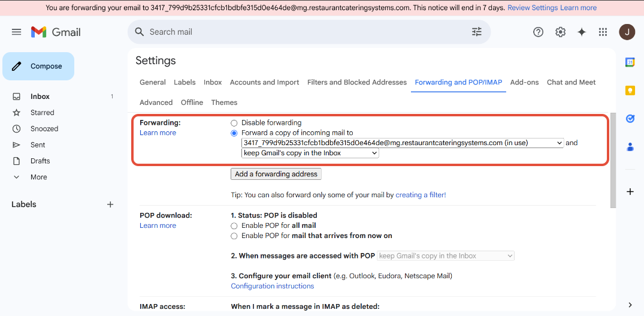
Task: Select Disable forwarding radio button
Action: pos(234,123)
